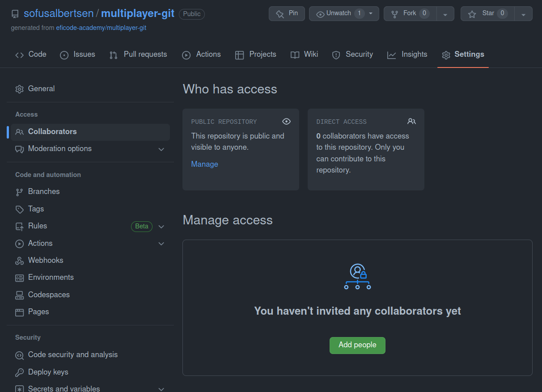
Task: Click the people icon on Direct Access card
Action: [x=412, y=121]
